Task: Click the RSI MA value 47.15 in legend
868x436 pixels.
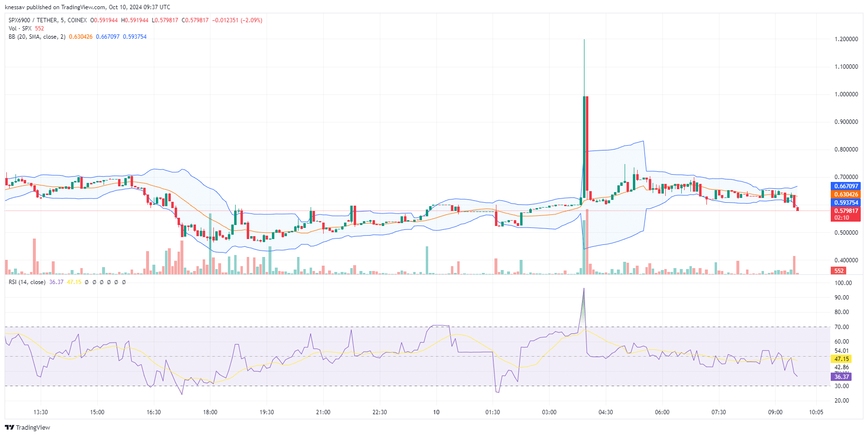Action: tap(74, 282)
